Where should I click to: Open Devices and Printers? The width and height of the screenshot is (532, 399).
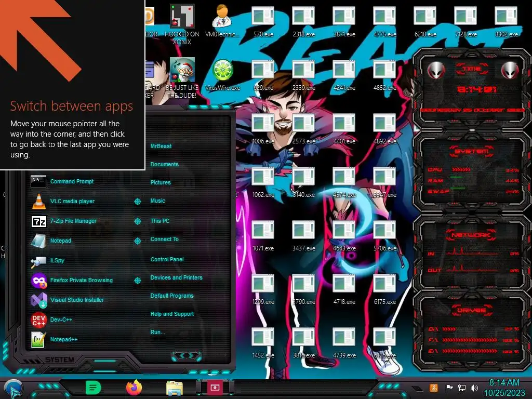pos(177,277)
